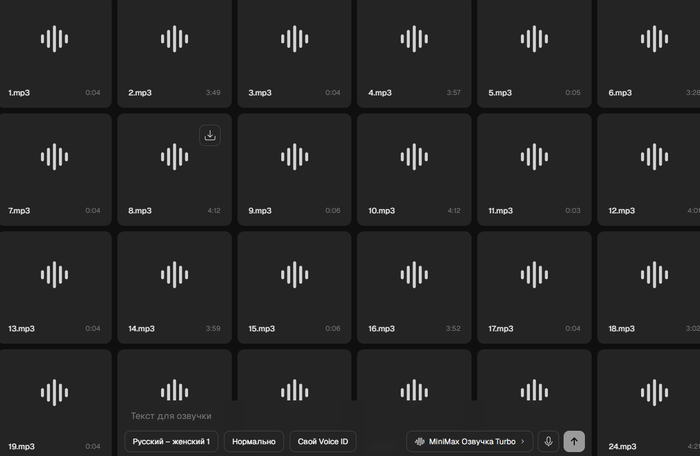Click the 8.mp3 waveform icon

175,157
